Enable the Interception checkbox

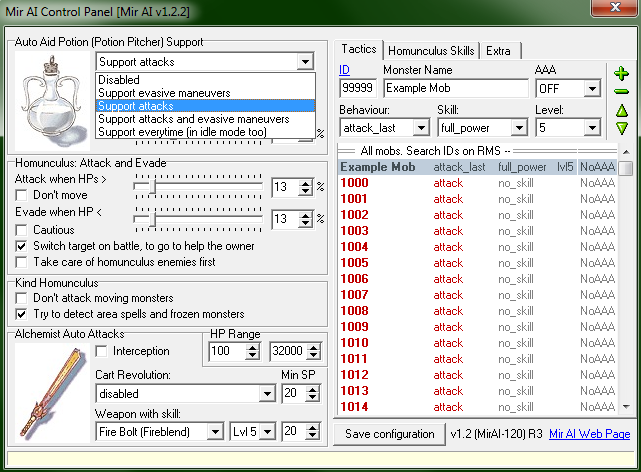[101, 351]
